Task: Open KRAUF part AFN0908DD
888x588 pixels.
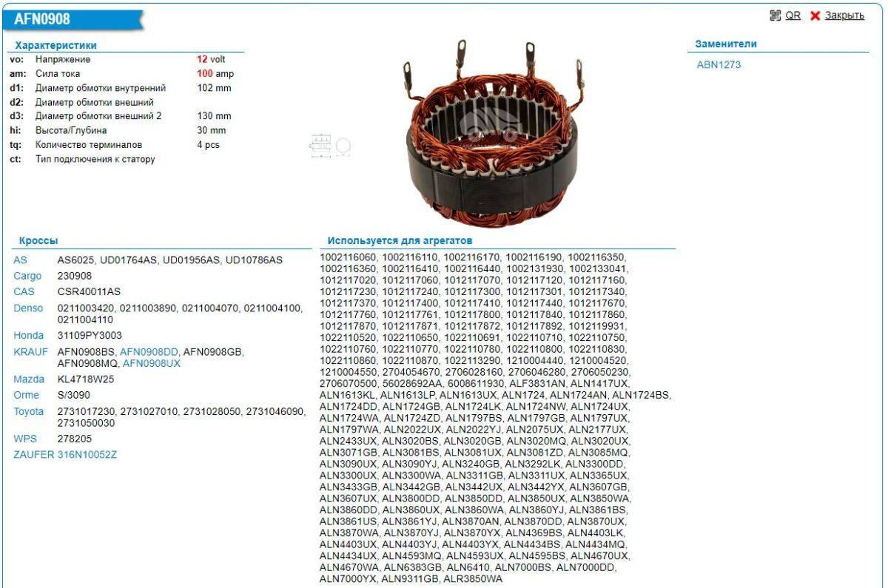Action: coord(149,351)
